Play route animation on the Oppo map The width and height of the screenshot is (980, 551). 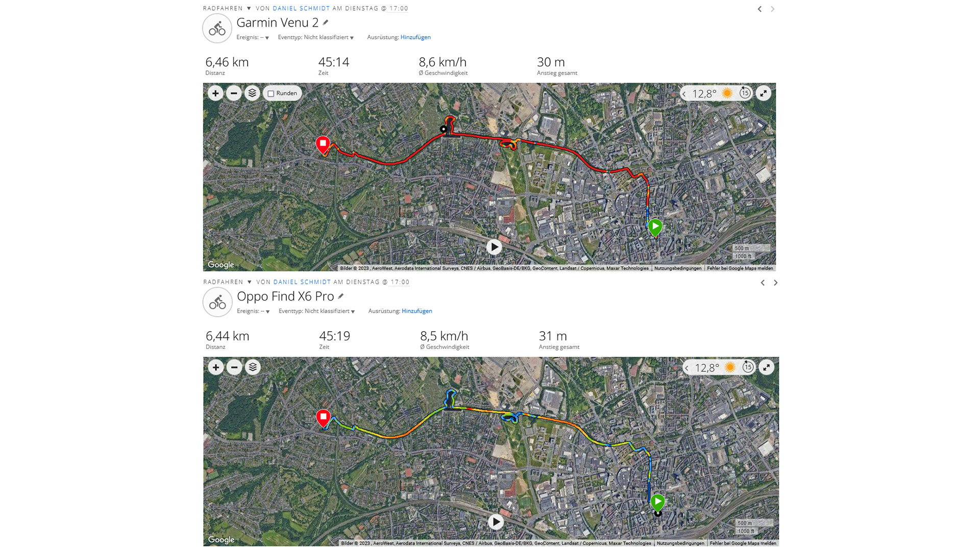(496, 522)
